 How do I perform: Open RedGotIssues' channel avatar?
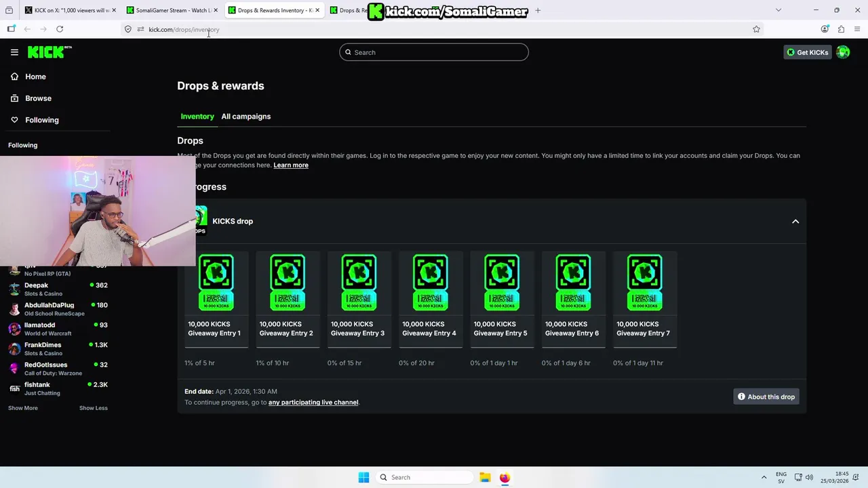tap(14, 369)
